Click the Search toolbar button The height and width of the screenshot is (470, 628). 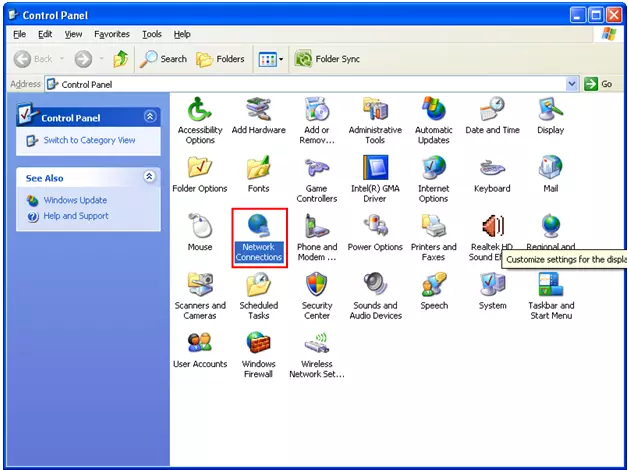163,59
